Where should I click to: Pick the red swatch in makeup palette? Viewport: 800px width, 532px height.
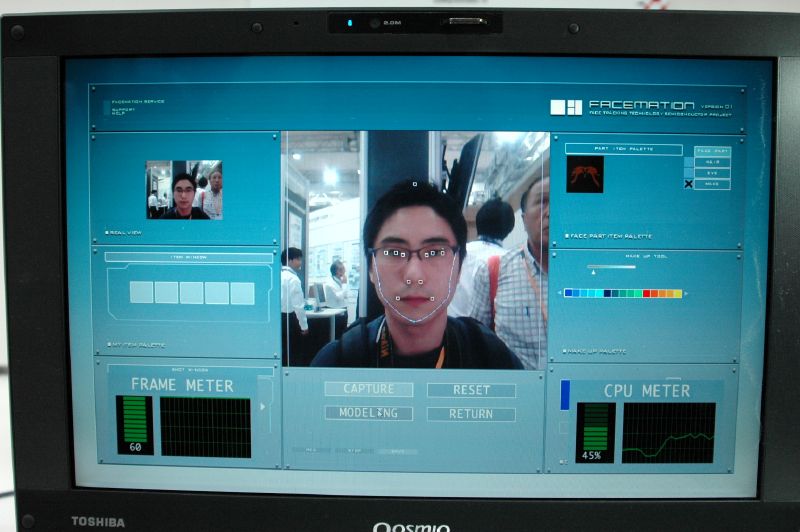tap(647, 293)
